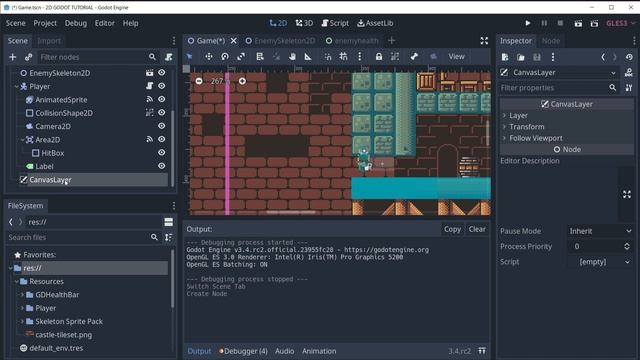The width and height of the screenshot is (640, 360).
Task: Toggle AnimatedSprite visibility eye
Action: click(162, 99)
